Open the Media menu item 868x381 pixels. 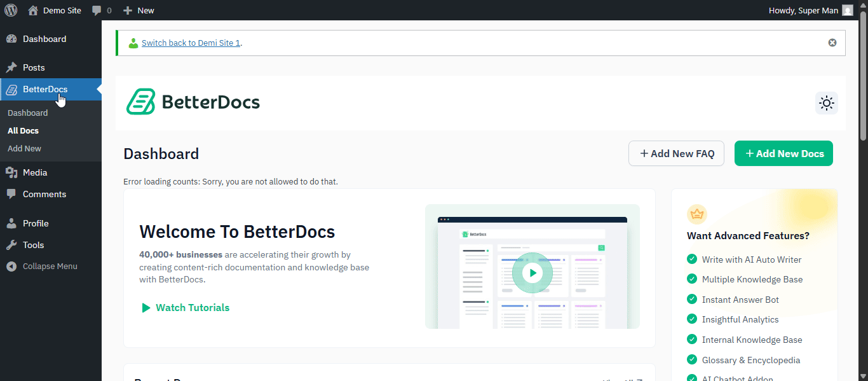(x=51, y=172)
